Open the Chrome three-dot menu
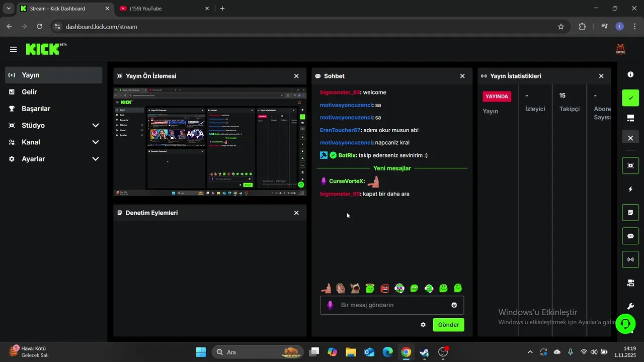The image size is (644, 362). coord(634,27)
